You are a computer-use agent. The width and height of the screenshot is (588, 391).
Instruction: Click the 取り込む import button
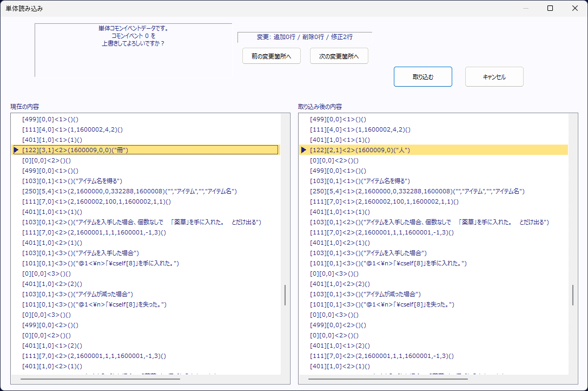click(x=422, y=76)
